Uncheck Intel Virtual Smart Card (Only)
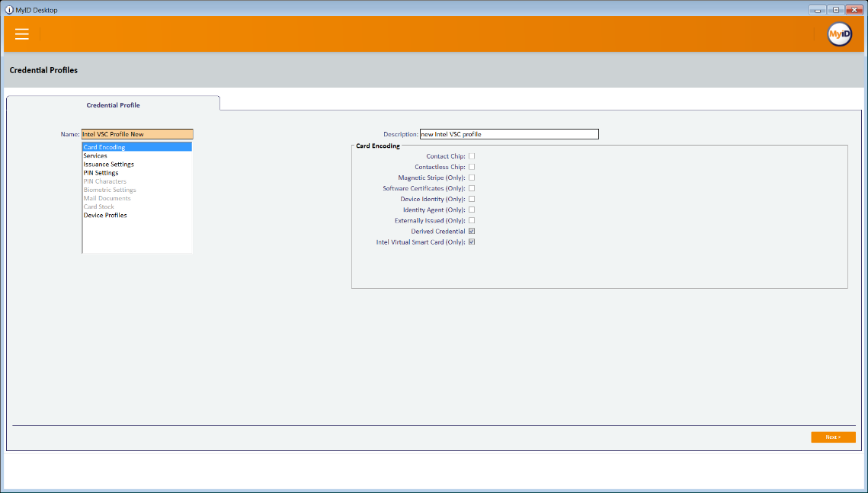The image size is (868, 493). [472, 242]
